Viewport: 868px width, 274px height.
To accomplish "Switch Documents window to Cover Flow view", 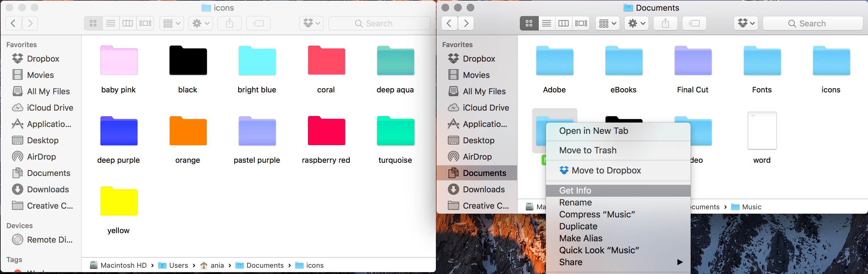I will coord(581,23).
